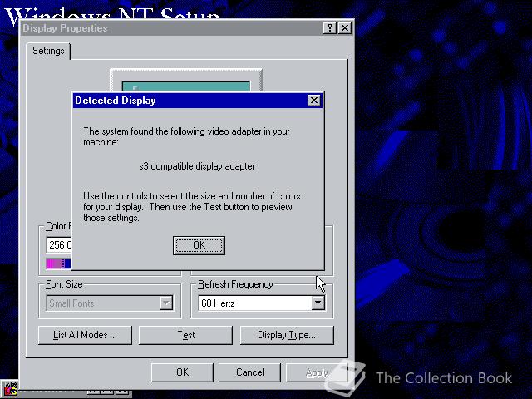Click Apply in the Display Properties window

pyautogui.click(x=317, y=372)
